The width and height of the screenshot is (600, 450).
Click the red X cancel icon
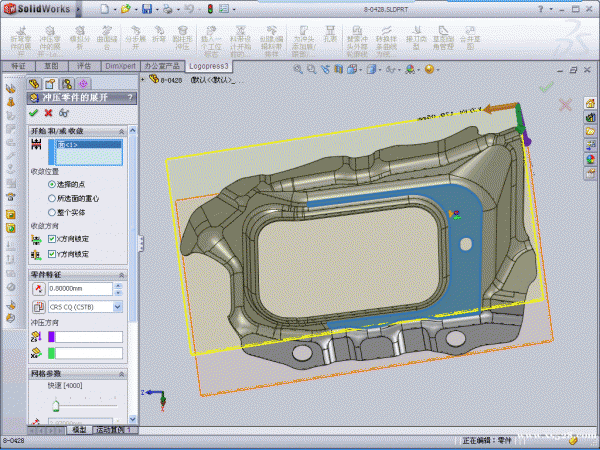pos(48,113)
